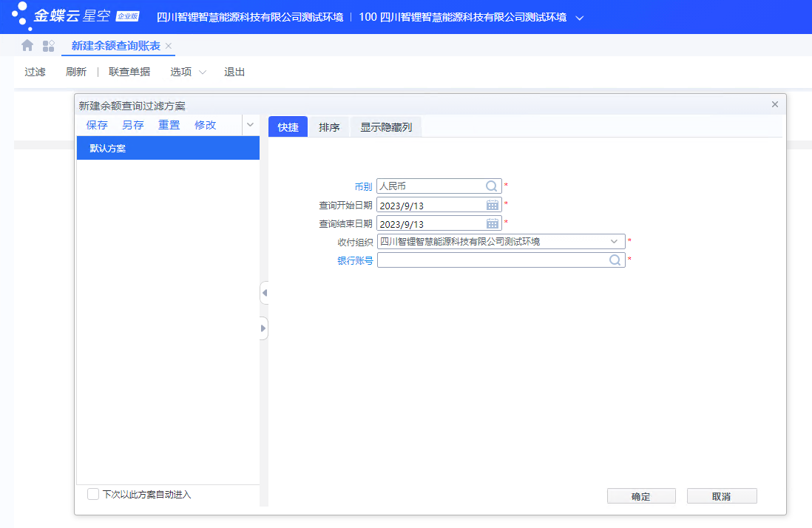Click 联查单据 in the toolbar
The height and width of the screenshot is (528, 812).
pos(129,72)
